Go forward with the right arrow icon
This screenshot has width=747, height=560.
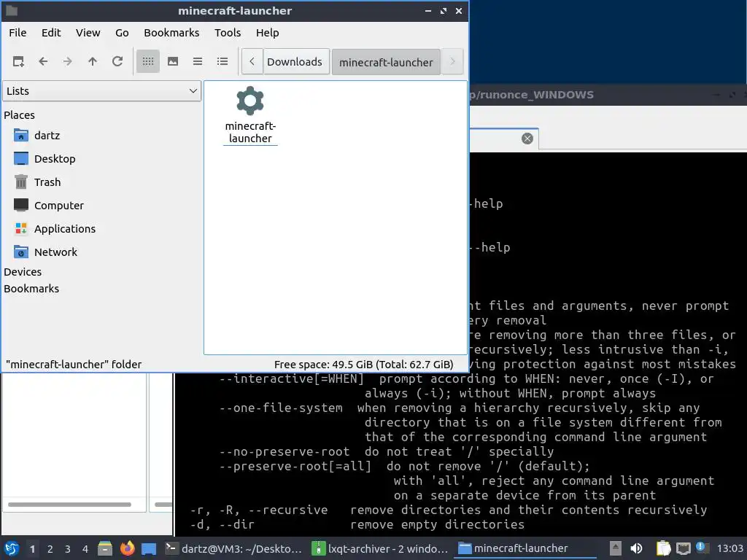tap(68, 61)
